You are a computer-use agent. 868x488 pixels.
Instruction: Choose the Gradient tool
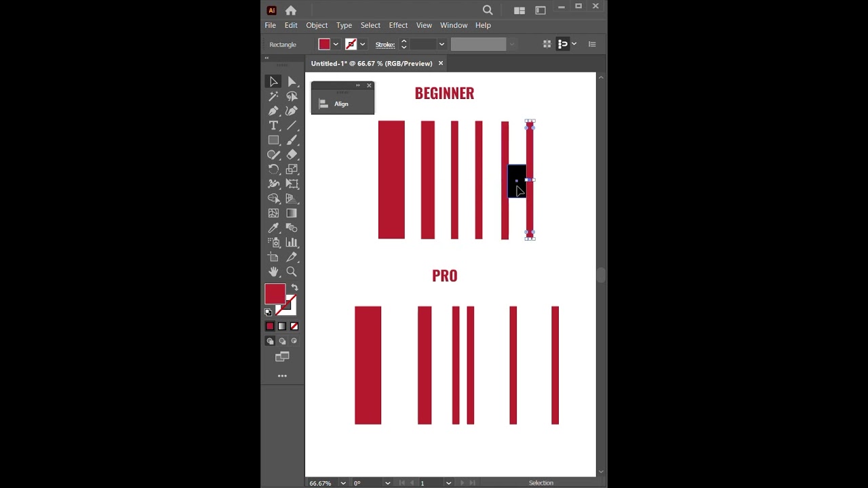pyautogui.click(x=292, y=213)
